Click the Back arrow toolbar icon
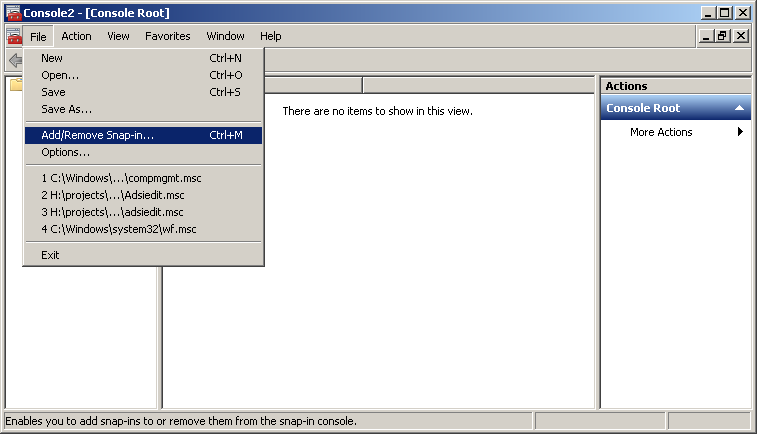The width and height of the screenshot is (757, 434). [15, 61]
